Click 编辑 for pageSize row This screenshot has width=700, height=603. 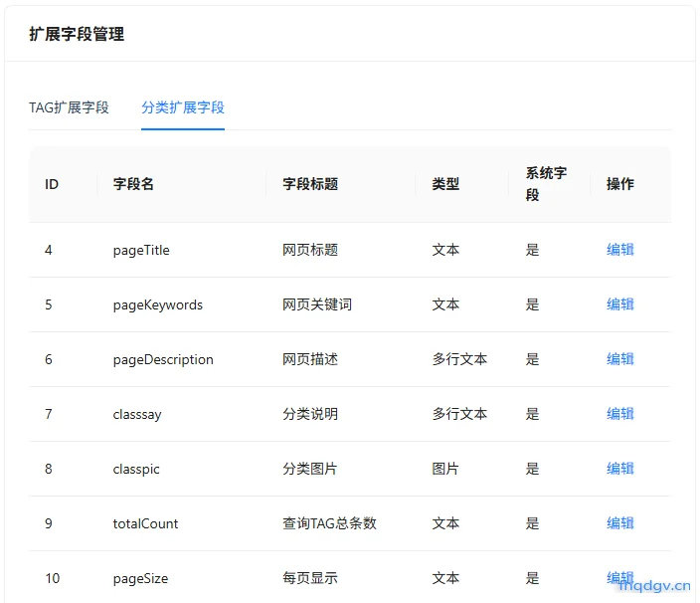pyautogui.click(x=620, y=577)
